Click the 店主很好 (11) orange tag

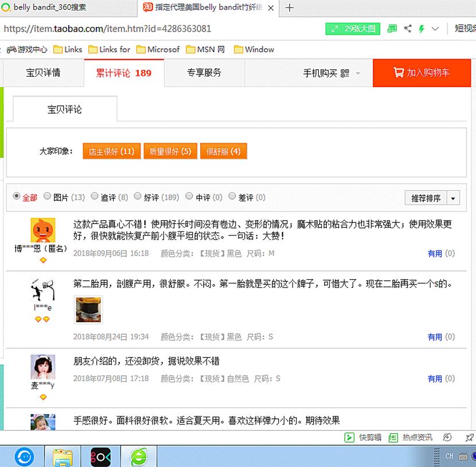tap(111, 151)
